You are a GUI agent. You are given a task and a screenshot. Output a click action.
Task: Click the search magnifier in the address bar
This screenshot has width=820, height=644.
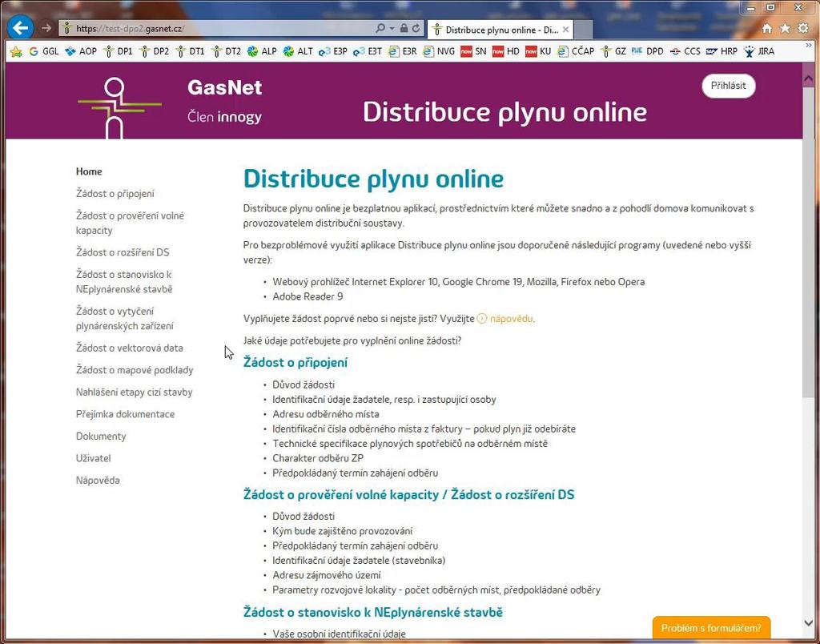380,28
